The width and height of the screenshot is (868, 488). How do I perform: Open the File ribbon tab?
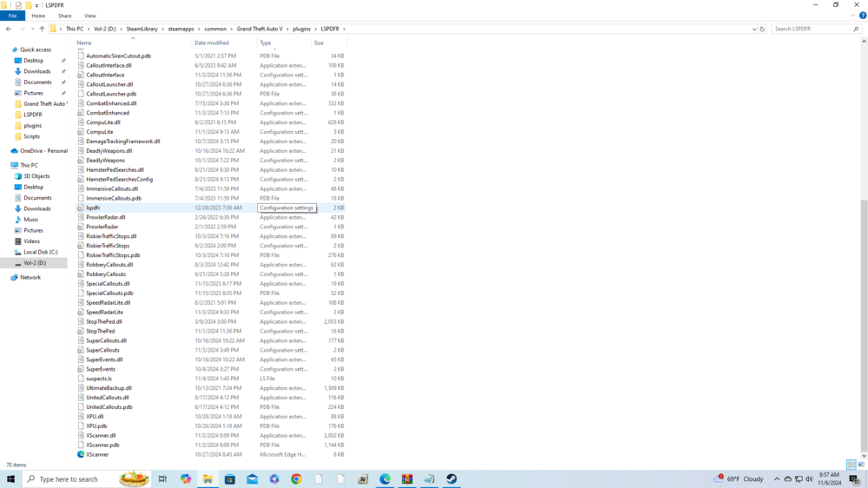[x=12, y=16]
